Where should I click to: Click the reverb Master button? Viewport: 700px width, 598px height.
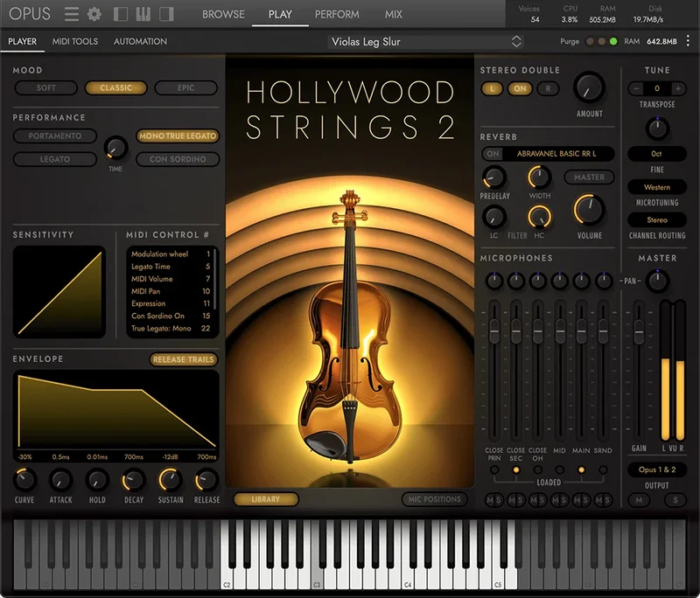click(x=589, y=177)
